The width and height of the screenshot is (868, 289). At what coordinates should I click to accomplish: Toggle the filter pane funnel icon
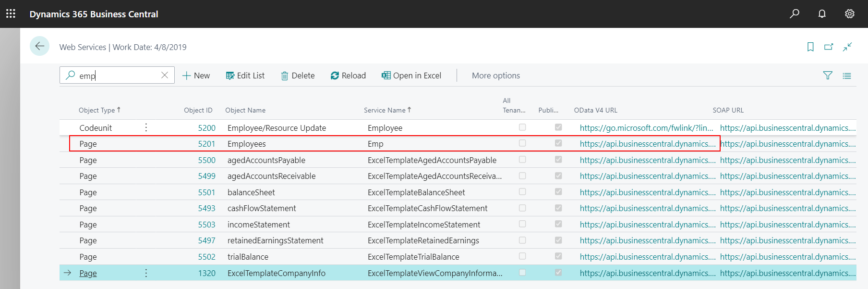[828, 75]
